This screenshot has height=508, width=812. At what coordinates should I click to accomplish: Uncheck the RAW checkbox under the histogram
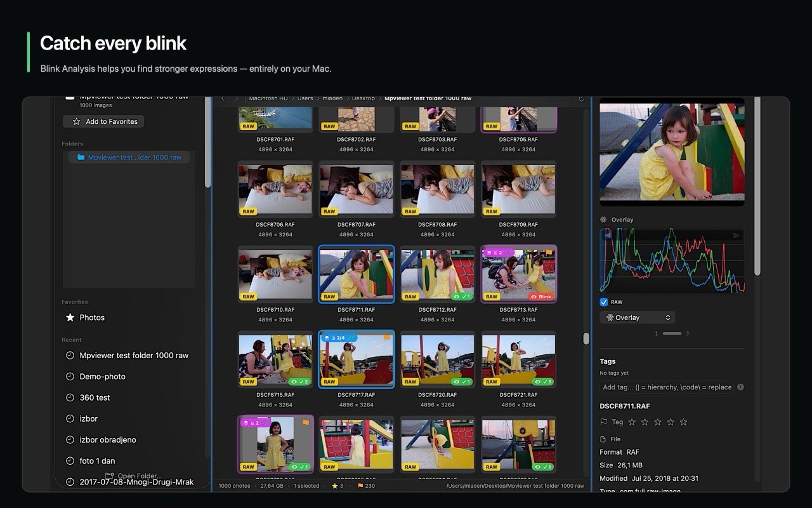point(604,302)
